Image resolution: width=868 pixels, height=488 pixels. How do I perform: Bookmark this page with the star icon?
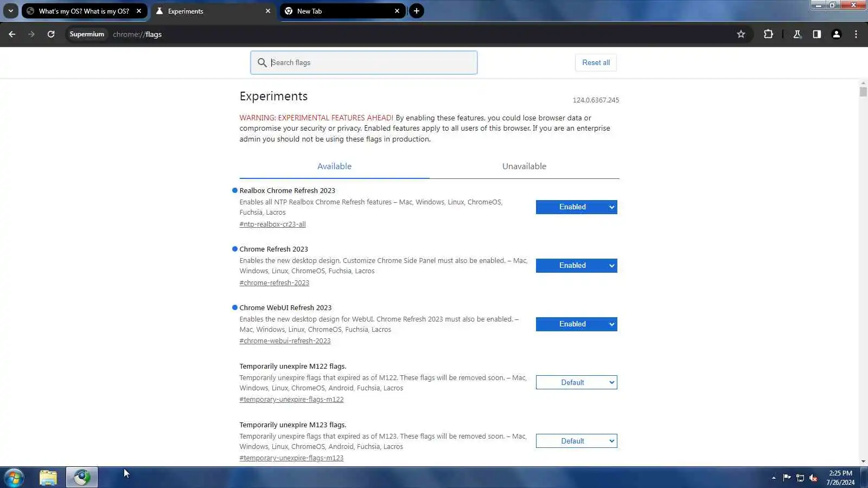pos(741,34)
